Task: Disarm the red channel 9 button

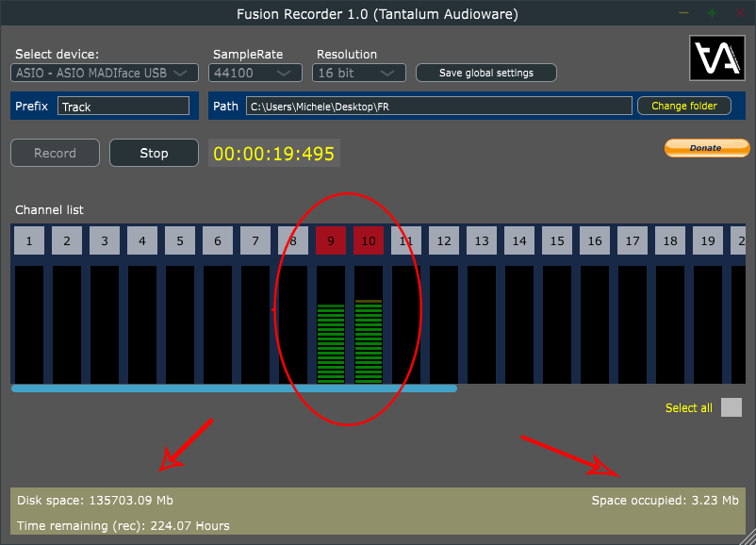Action: [331, 240]
